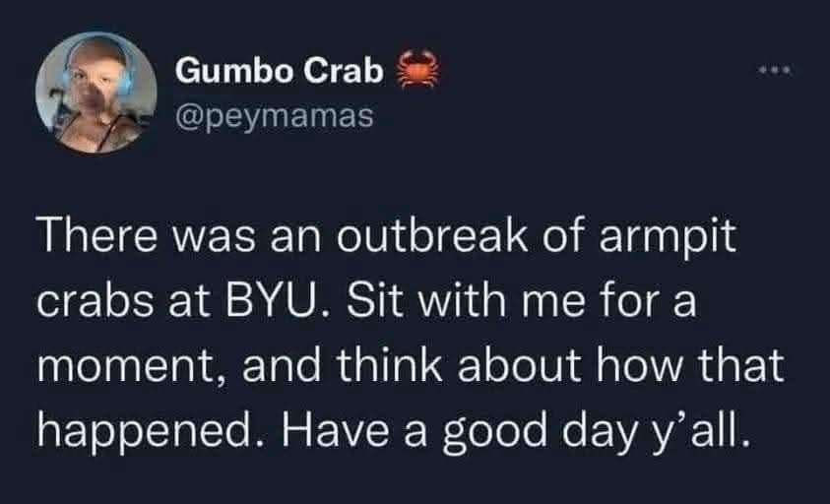Click the word "outbreak" in the tweet
This screenshot has height=504, width=830.
coord(370,242)
